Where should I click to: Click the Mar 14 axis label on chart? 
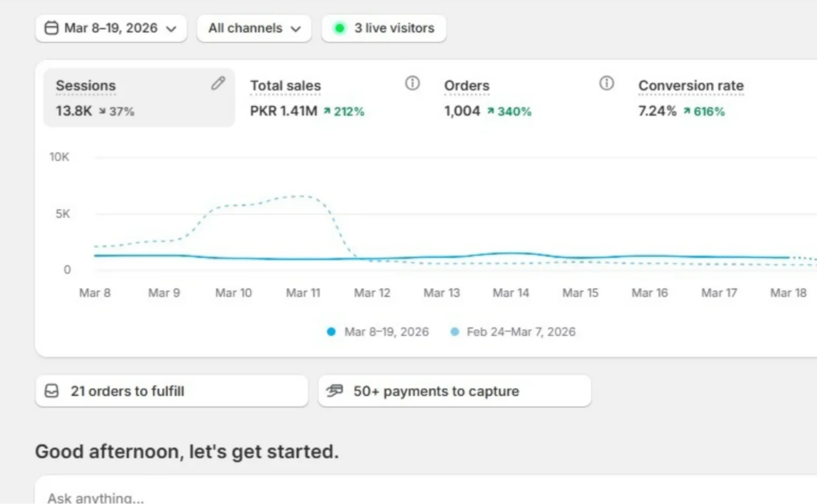tap(511, 293)
